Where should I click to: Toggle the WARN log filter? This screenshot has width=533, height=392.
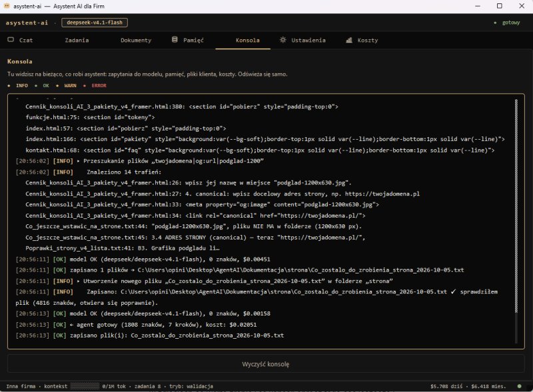(66, 86)
